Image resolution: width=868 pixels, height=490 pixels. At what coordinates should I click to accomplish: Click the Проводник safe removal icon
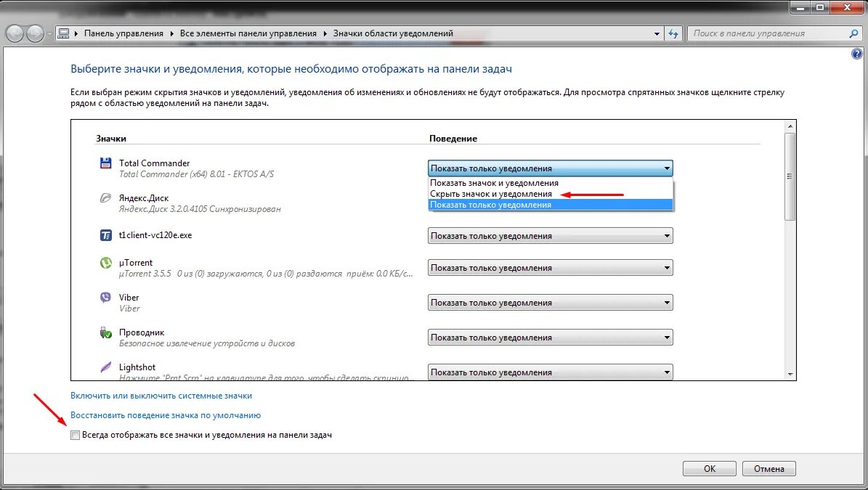(x=106, y=332)
